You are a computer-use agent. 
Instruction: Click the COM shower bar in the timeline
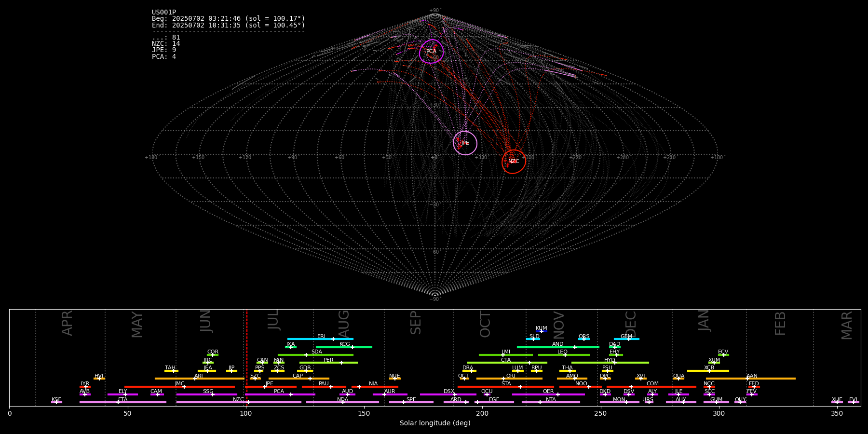651,387
